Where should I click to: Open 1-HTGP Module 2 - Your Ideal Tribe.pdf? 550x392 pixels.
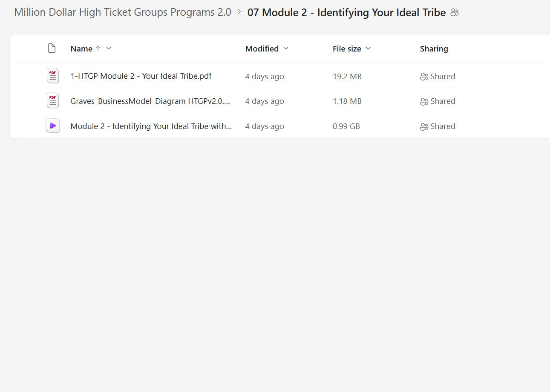pyautogui.click(x=141, y=76)
